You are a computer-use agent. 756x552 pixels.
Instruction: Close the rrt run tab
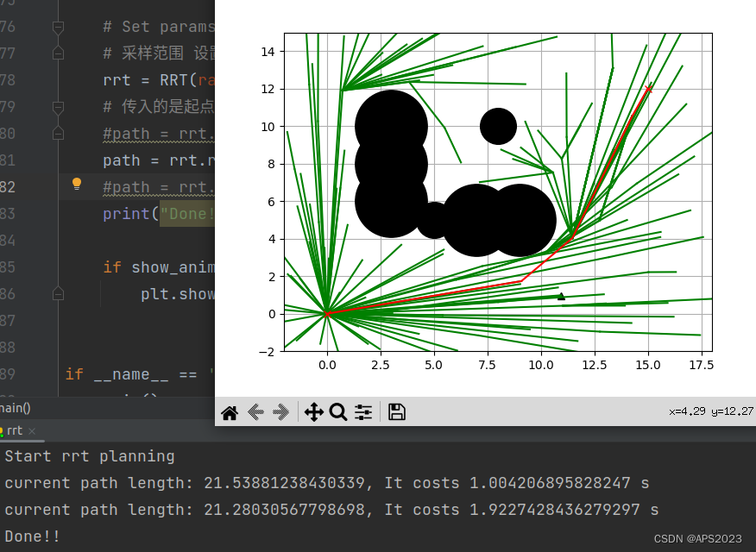click(x=32, y=431)
